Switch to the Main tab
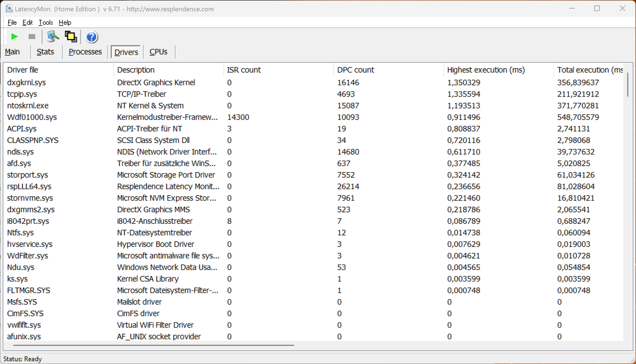 point(13,52)
